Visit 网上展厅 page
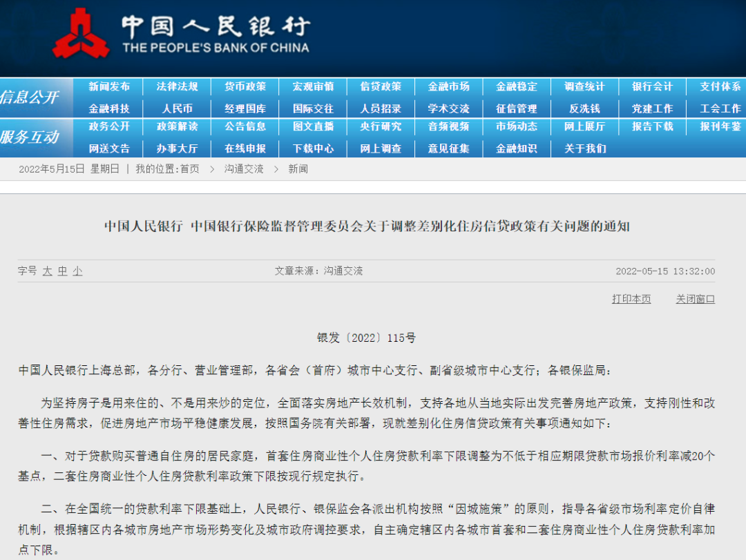 coord(584,126)
